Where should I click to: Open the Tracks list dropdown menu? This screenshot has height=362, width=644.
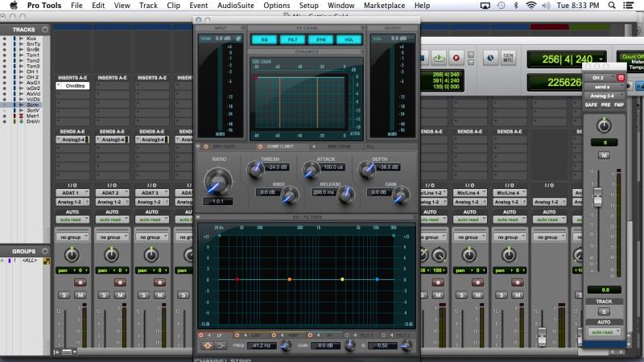(45, 30)
